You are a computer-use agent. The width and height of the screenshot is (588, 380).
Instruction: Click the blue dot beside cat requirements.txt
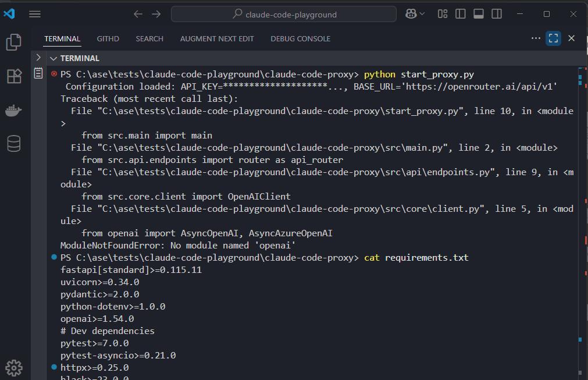pos(54,257)
